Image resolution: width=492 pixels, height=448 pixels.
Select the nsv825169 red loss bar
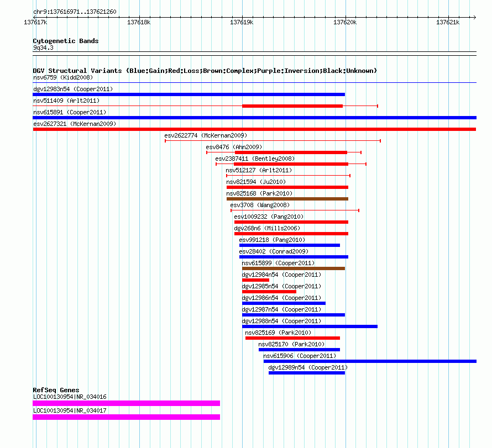coord(292,338)
